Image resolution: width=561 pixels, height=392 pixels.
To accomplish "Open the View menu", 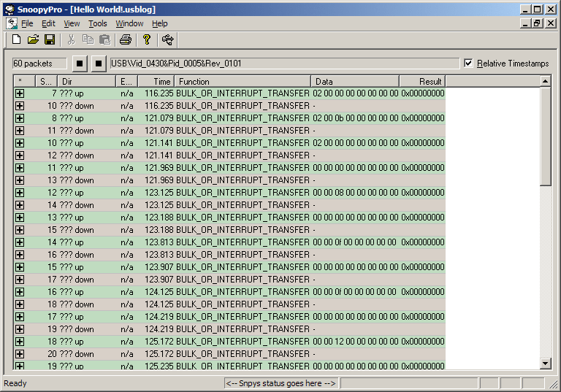I will 72,23.
